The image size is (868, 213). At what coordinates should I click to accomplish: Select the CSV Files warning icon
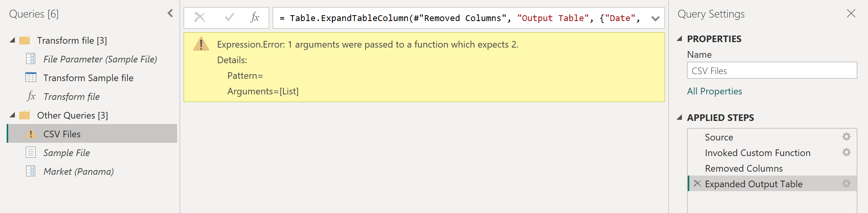30,134
